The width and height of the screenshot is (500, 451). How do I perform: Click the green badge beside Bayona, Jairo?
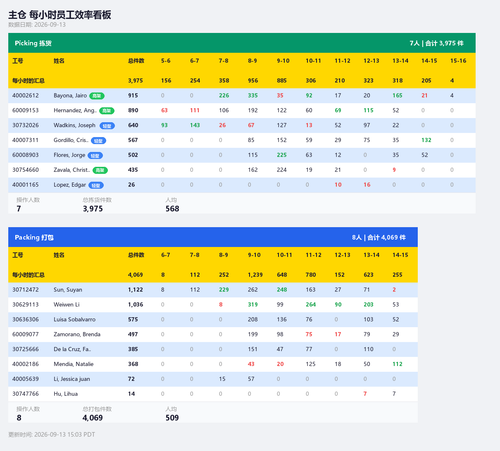[x=97, y=96]
